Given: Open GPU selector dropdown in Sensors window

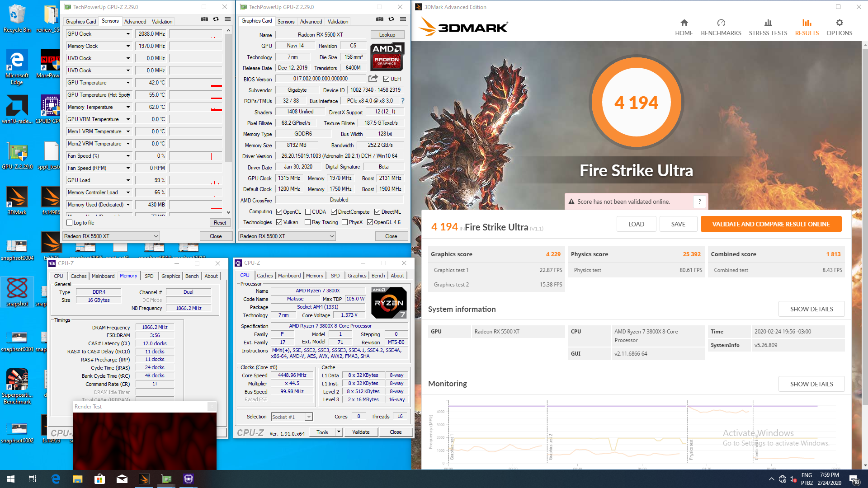Looking at the screenshot, I should coord(111,236).
